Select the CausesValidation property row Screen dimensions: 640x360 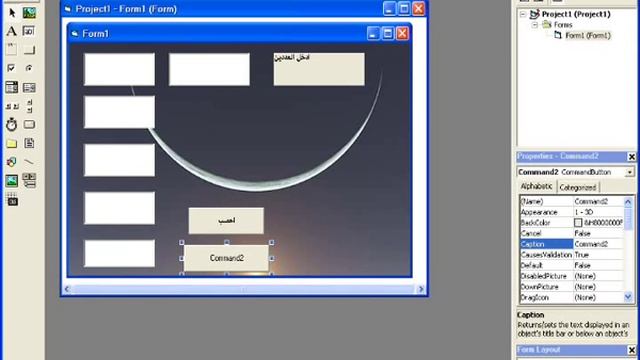571,255
